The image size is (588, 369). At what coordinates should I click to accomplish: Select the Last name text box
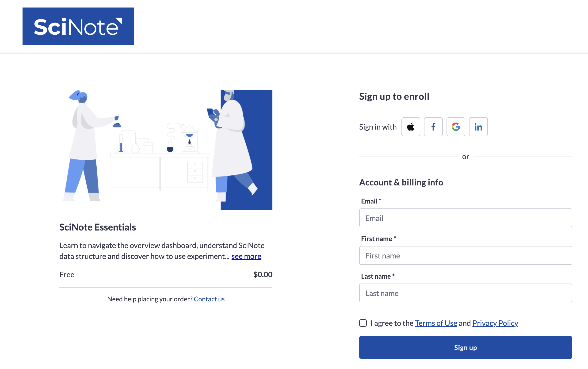point(465,293)
